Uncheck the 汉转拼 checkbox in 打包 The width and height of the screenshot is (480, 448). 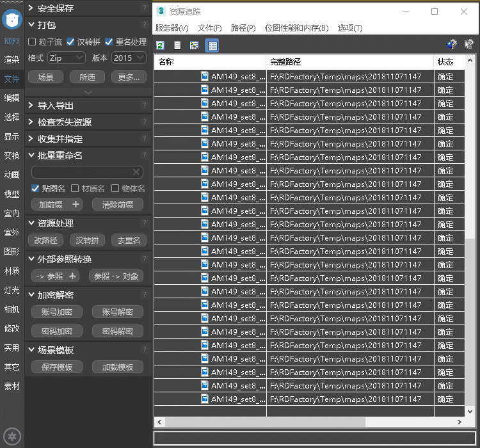click(70, 42)
